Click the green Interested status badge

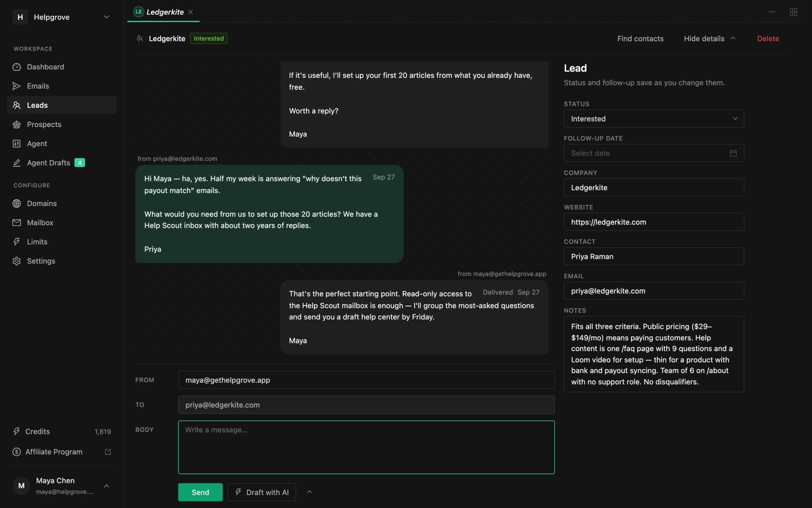tap(209, 38)
